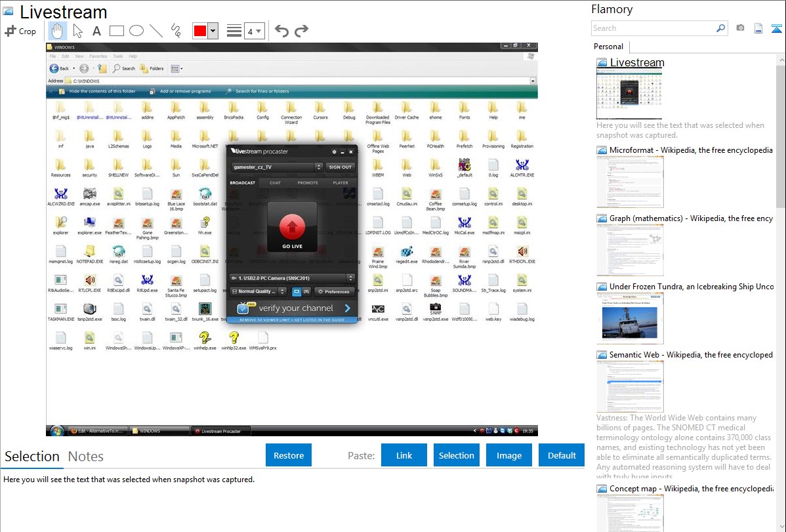Screen dimensions: 786x532
Task: Click the Windows Start orb
Action: 56,431
